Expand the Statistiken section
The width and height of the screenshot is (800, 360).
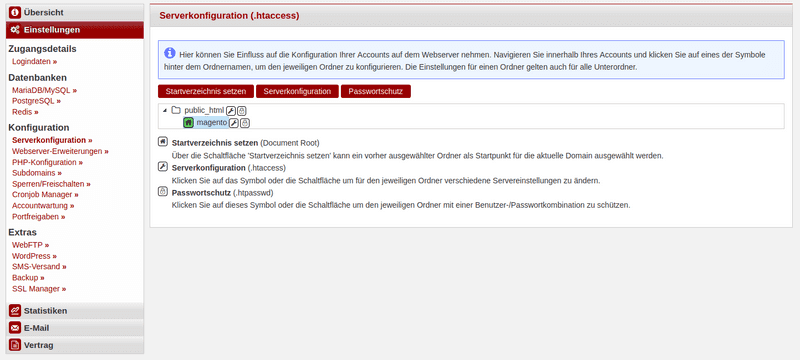75,311
